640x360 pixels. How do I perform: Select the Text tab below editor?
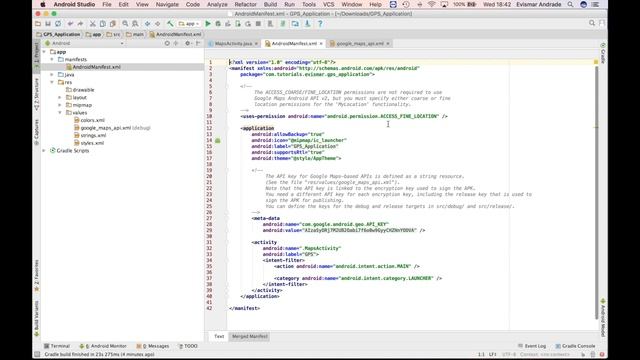coord(219,336)
